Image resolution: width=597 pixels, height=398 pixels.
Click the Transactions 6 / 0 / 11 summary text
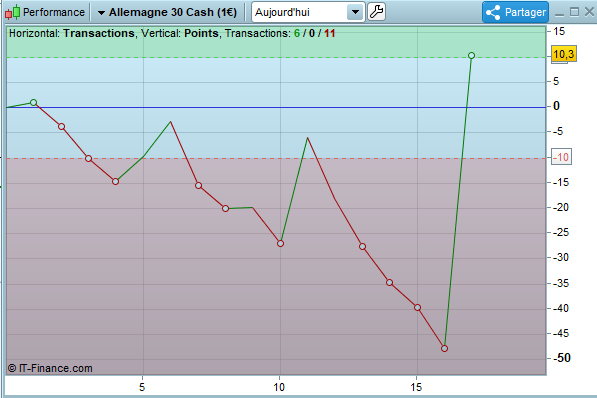(x=280, y=33)
